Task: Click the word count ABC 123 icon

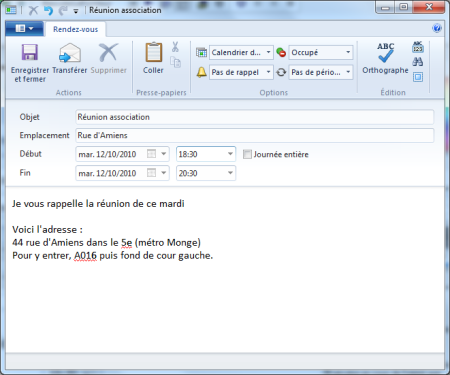Action: point(418,47)
